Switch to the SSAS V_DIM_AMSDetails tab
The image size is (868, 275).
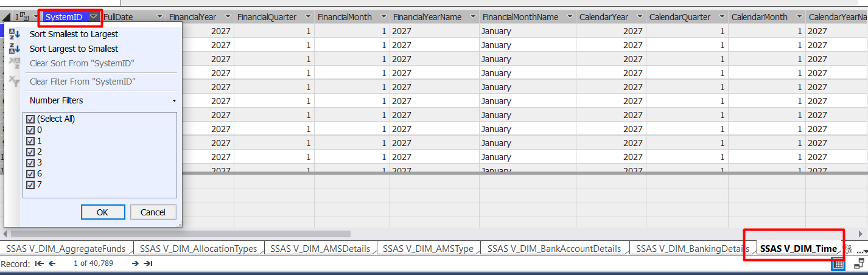320,248
